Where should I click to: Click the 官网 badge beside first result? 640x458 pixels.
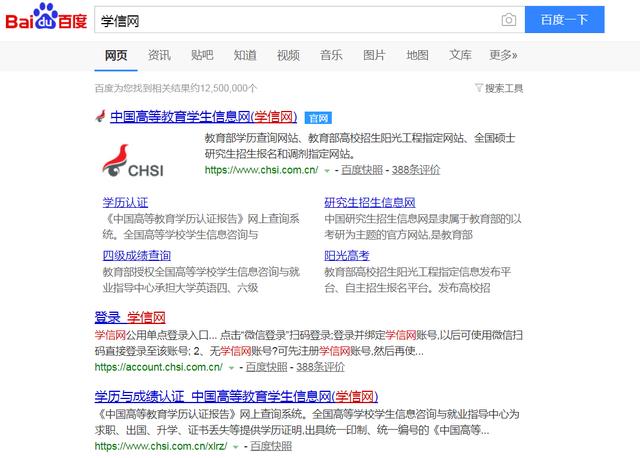tap(317, 117)
